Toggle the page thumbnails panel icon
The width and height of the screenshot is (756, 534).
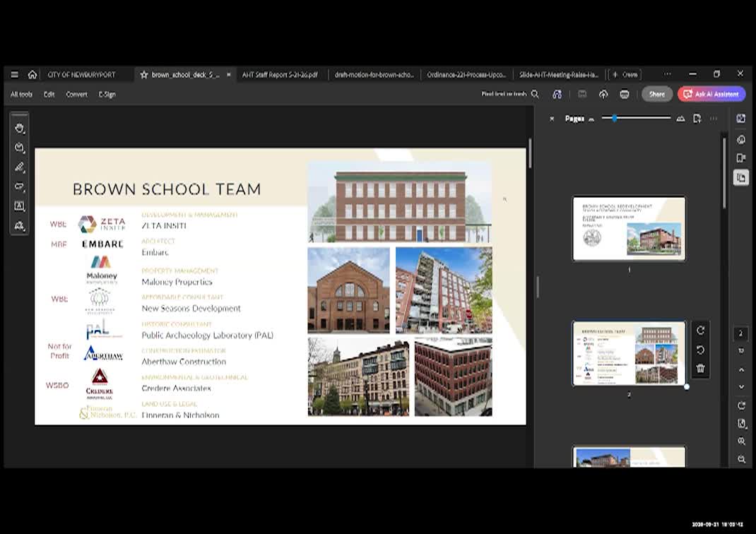coord(741,177)
